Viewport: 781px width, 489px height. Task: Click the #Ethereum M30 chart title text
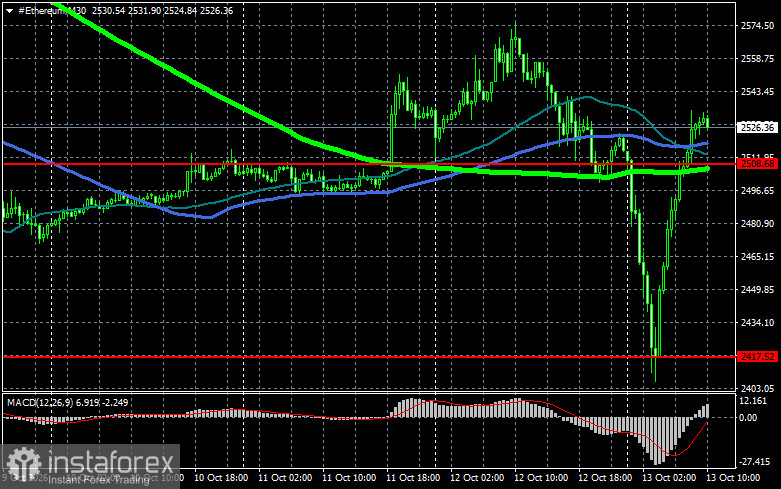pyautogui.click(x=52, y=10)
